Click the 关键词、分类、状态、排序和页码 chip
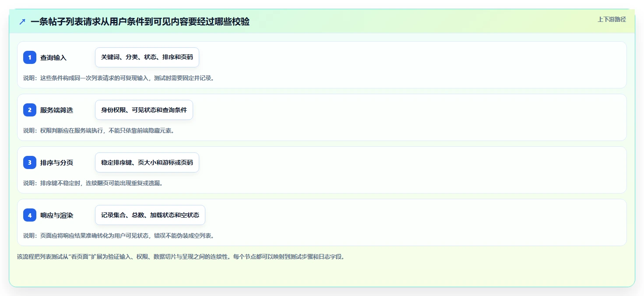 click(x=147, y=57)
